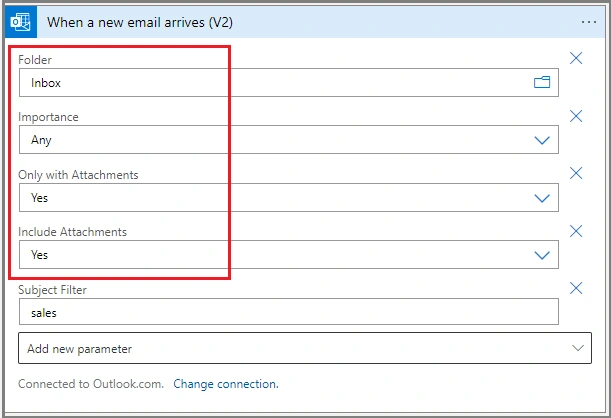
Task: Click the Change connection link
Action: 226,384
